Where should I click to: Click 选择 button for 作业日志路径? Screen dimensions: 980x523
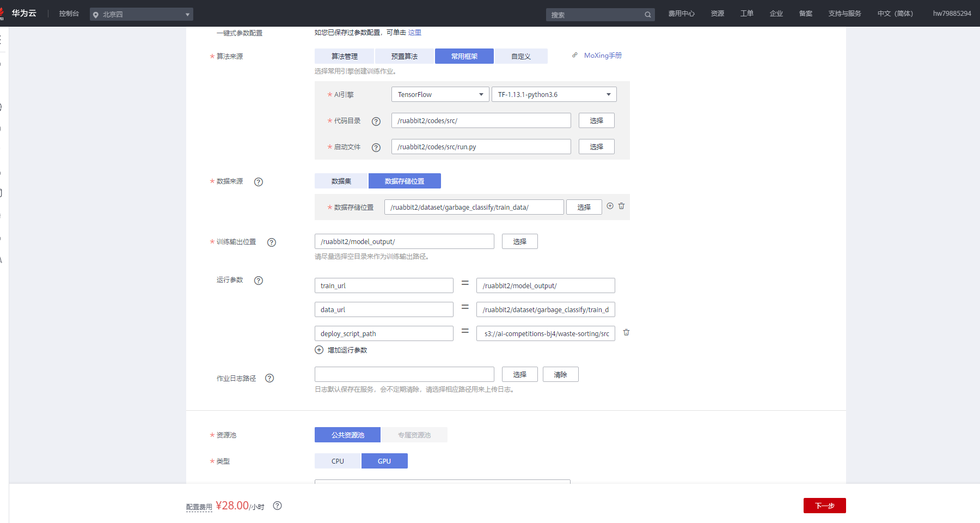pos(520,374)
